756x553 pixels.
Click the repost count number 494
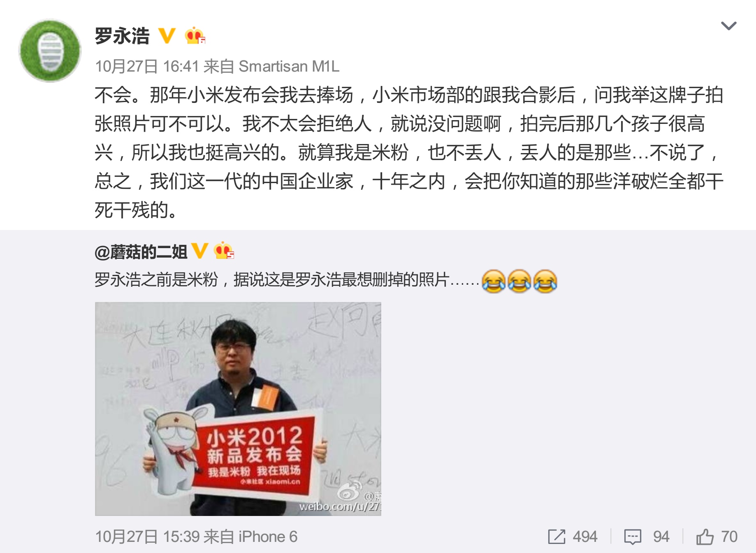tap(585, 537)
